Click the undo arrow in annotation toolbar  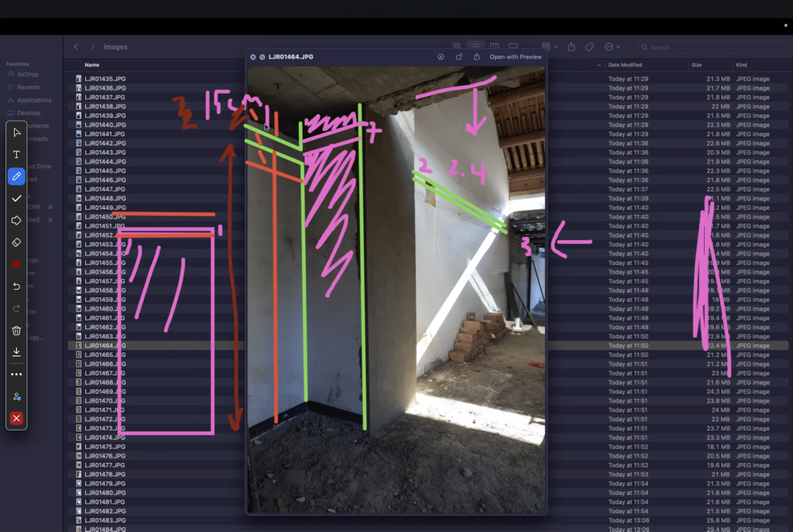click(x=16, y=287)
